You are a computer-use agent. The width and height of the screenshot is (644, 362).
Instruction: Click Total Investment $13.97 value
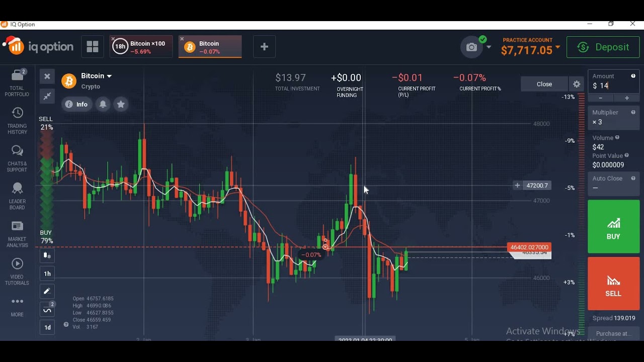click(x=291, y=78)
